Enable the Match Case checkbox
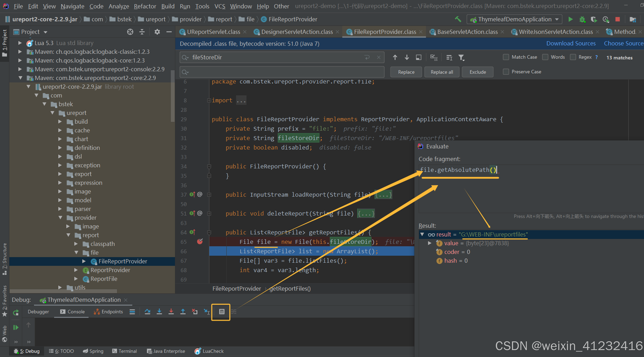Screen dimensions: 644x357 coord(506,57)
